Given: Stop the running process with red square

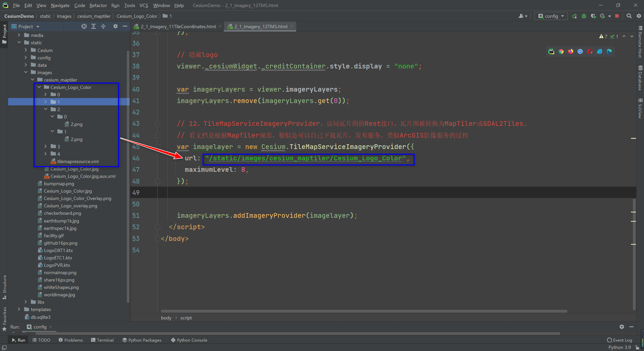Looking at the screenshot, I should pyautogui.click(x=617, y=16).
